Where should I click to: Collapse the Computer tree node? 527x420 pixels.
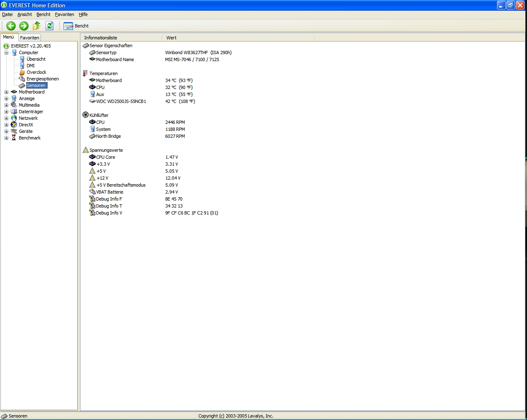(x=6, y=52)
